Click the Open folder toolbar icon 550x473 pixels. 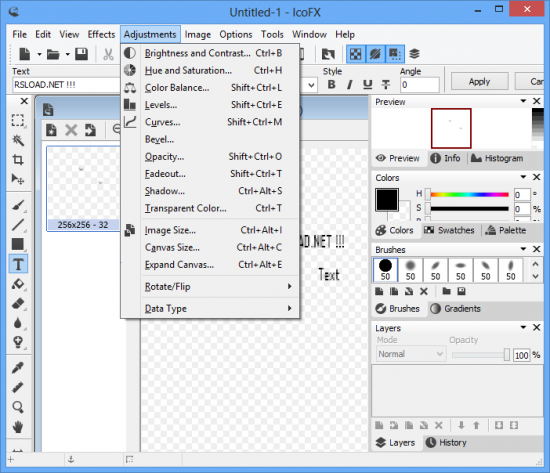pos(53,54)
